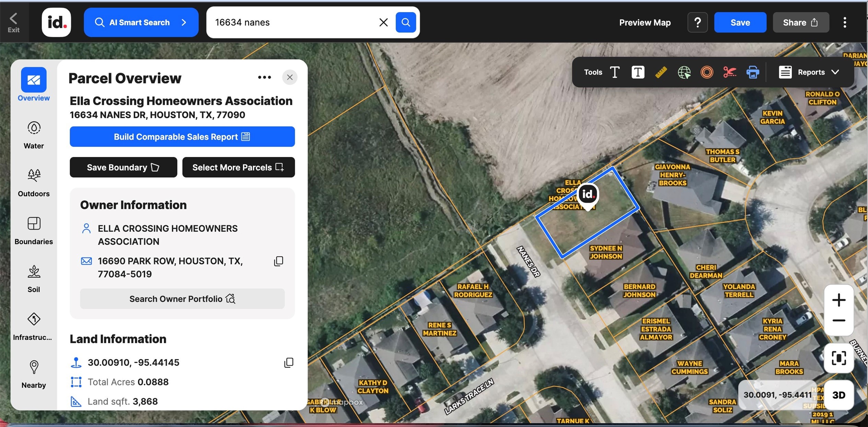
Task: Pick the scissors cut tool
Action: tap(730, 72)
